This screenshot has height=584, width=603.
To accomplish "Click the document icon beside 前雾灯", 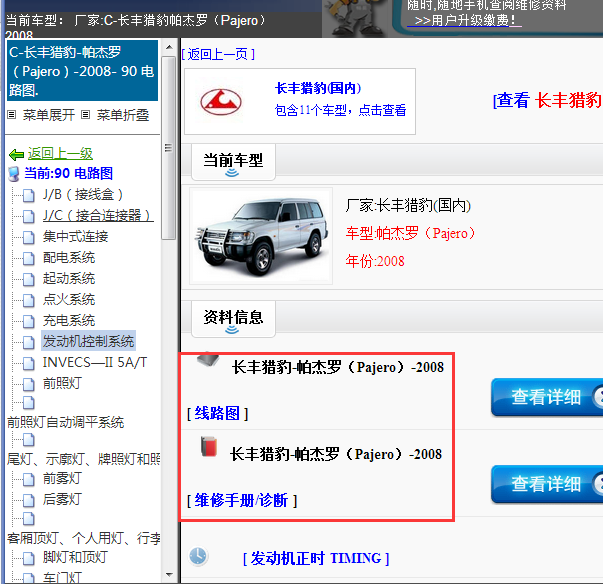I will tap(28, 479).
